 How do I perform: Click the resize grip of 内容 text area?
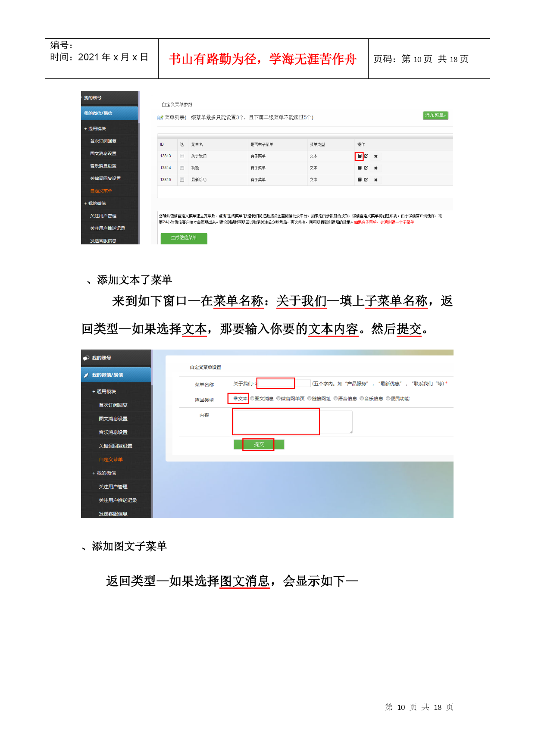[x=350, y=432]
